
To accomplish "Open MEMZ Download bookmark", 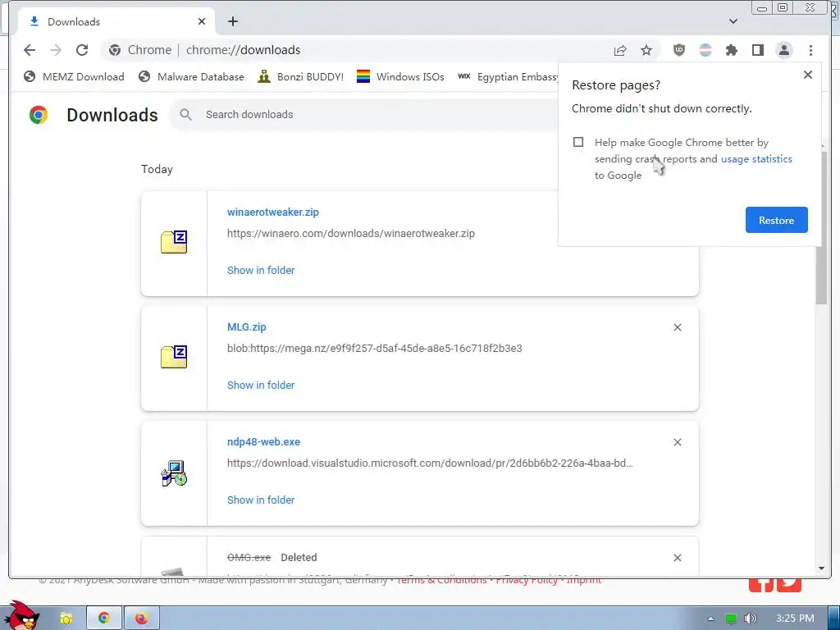I will tap(74, 76).
